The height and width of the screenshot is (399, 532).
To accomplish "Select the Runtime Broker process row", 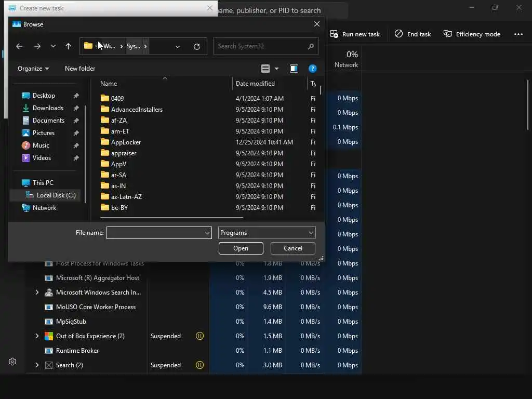I will point(193,351).
